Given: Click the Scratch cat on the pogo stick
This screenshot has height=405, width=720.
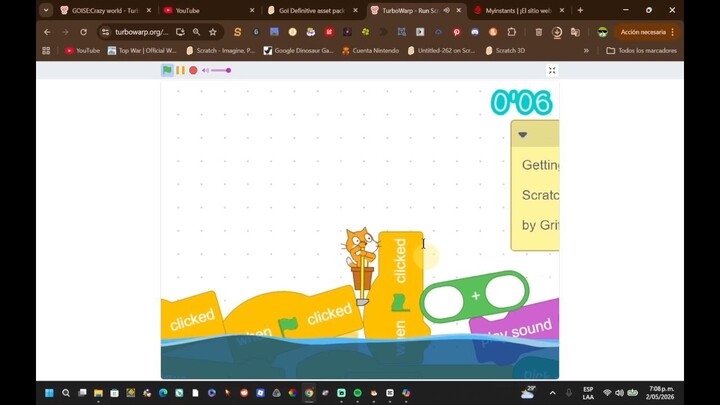Looking at the screenshot, I should (361, 265).
